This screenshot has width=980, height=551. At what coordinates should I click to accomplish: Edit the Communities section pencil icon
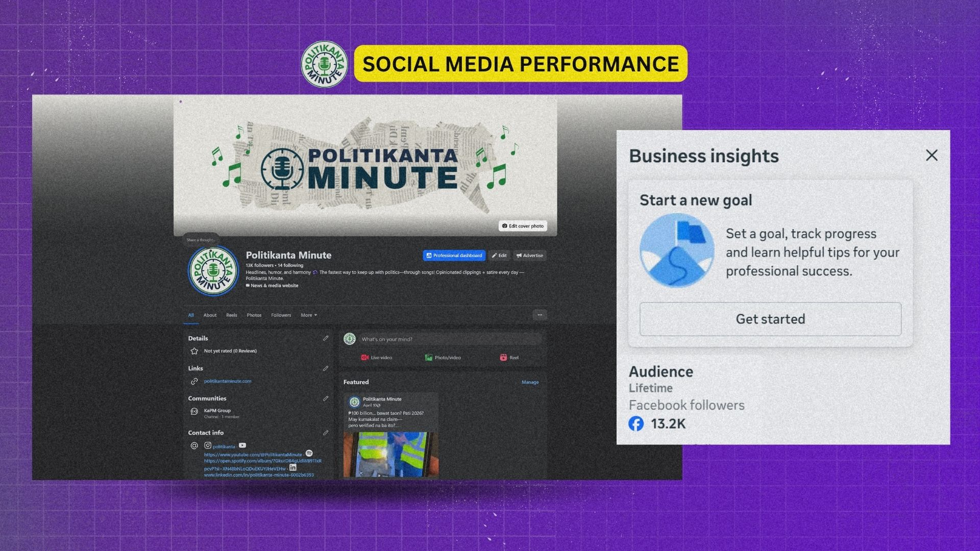[326, 398]
